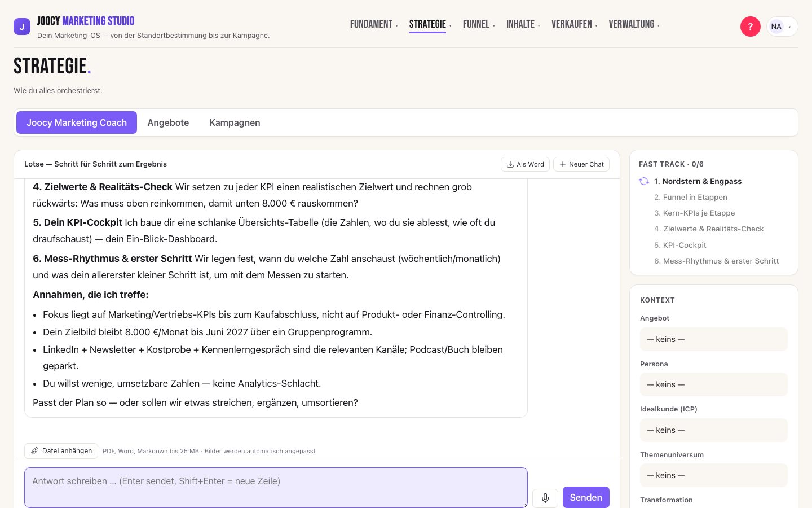Select the Joocy Marketing Coach tab
Image resolution: width=812 pixels, height=508 pixels.
point(77,122)
